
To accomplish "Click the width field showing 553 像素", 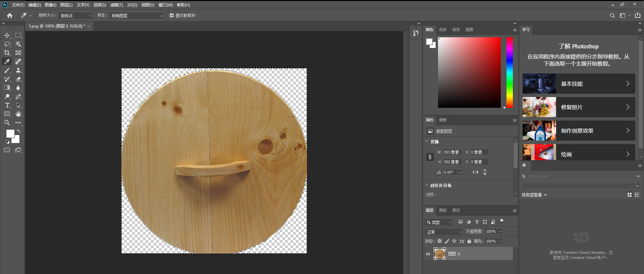I will tap(452, 152).
